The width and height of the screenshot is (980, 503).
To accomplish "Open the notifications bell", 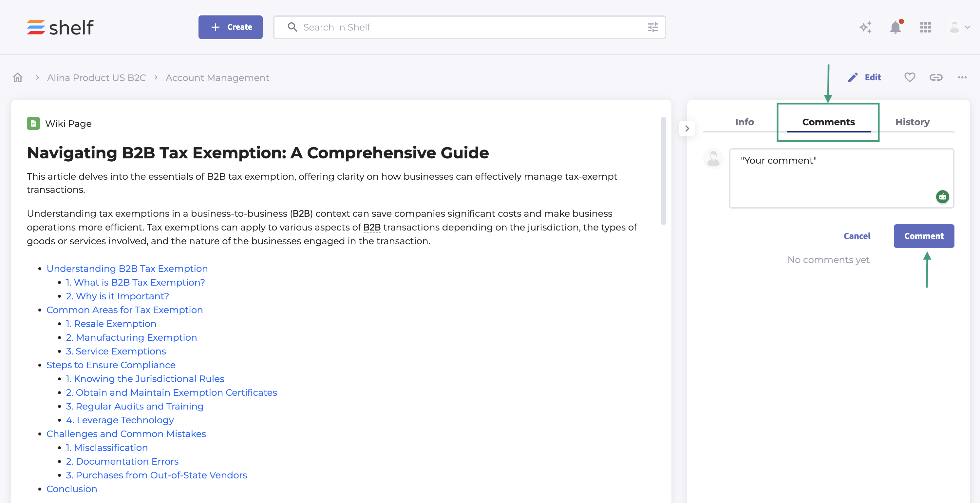I will (895, 28).
